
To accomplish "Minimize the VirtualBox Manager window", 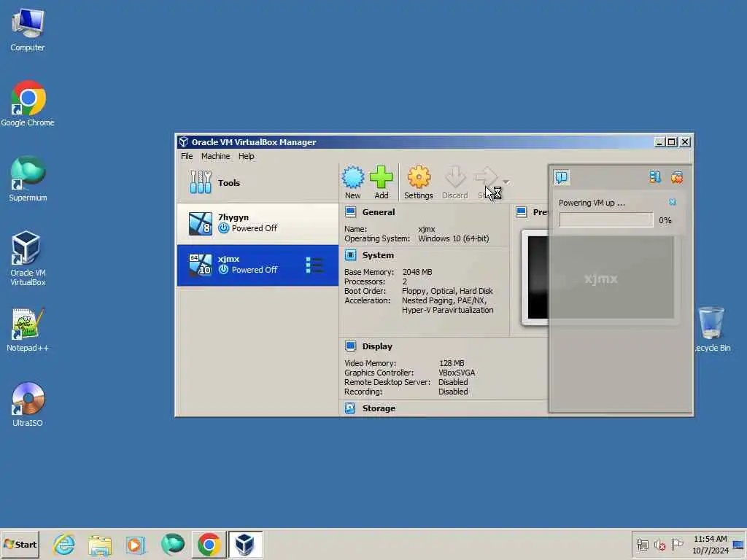I will pos(659,142).
